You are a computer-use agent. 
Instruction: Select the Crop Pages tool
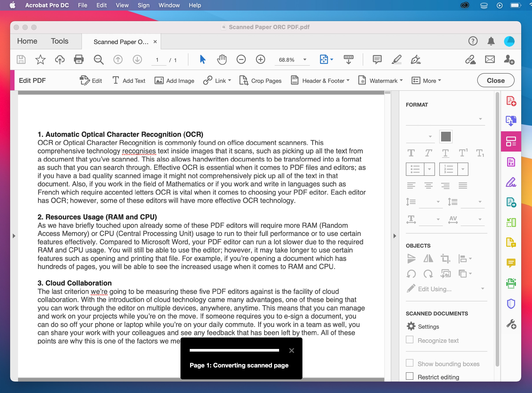(260, 81)
